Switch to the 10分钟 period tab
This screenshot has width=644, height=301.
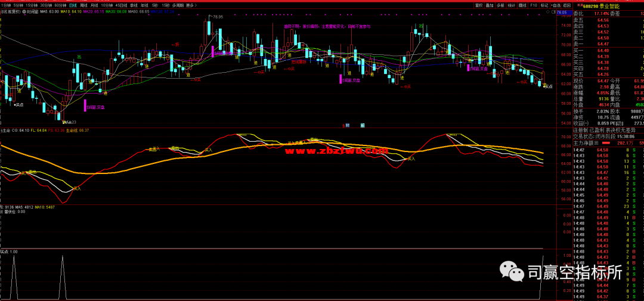pyautogui.click(x=107, y=5)
